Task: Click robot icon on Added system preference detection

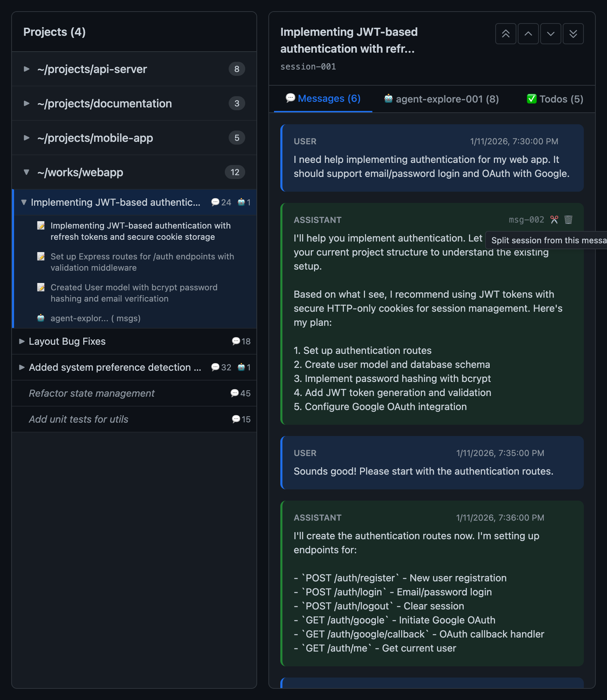Action: tap(242, 367)
